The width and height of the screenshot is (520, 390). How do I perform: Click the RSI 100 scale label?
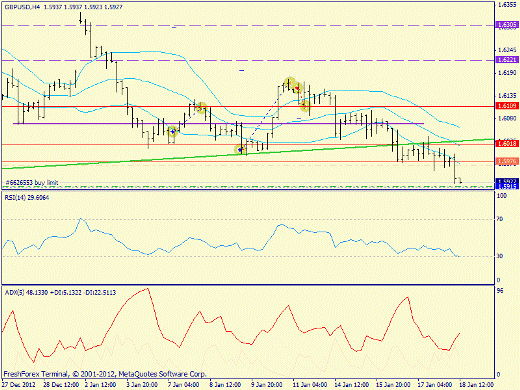[502, 196]
